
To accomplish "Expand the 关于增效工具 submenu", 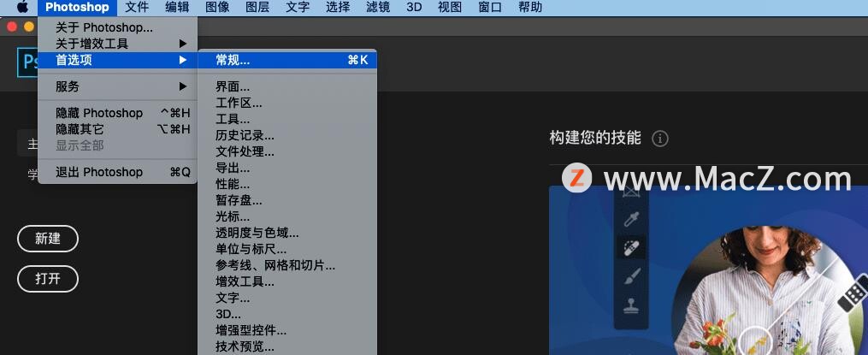I will click(x=117, y=43).
